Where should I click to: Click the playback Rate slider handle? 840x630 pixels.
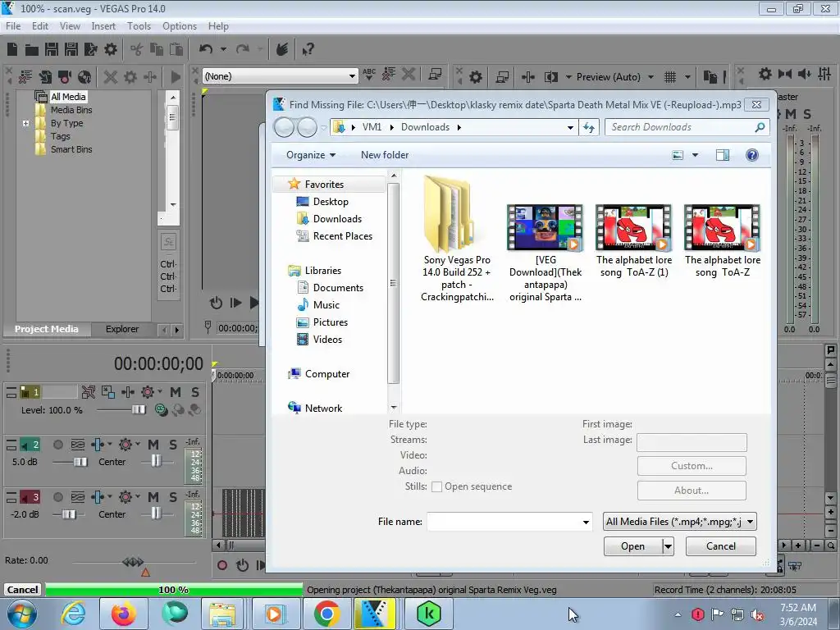[x=133, y=561]
